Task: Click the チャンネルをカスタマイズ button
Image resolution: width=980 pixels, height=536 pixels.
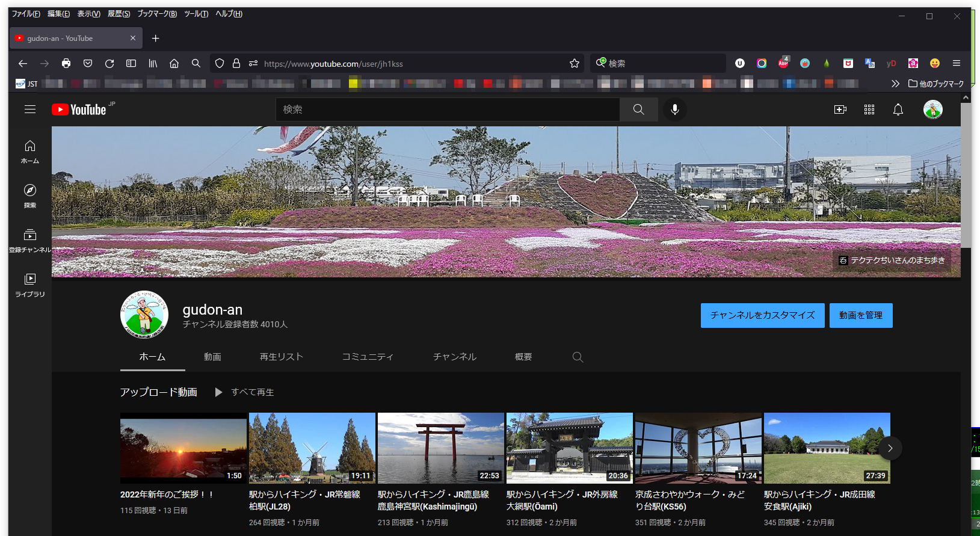Action: 762,315
